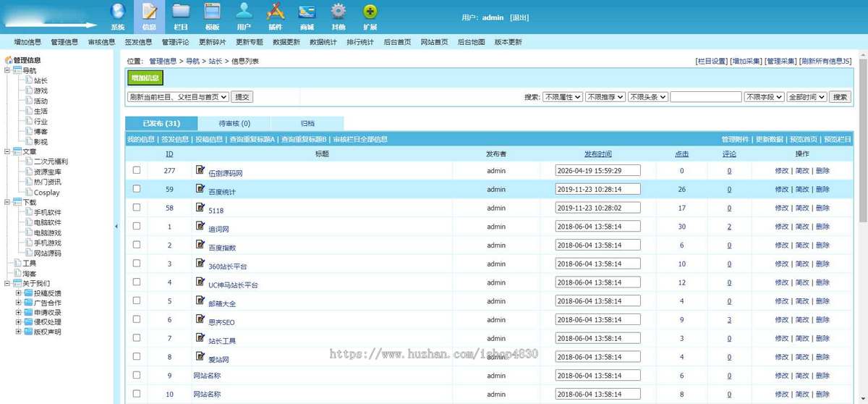Open the 栏目 folder icon in top bar
The height and width of the screenshot is (404, 868).
click(181, 12)
